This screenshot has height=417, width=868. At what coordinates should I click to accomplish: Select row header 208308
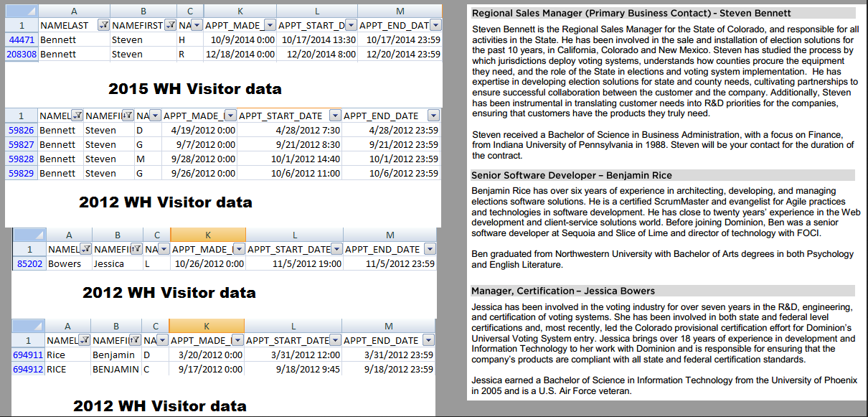(x=21, y=54)
